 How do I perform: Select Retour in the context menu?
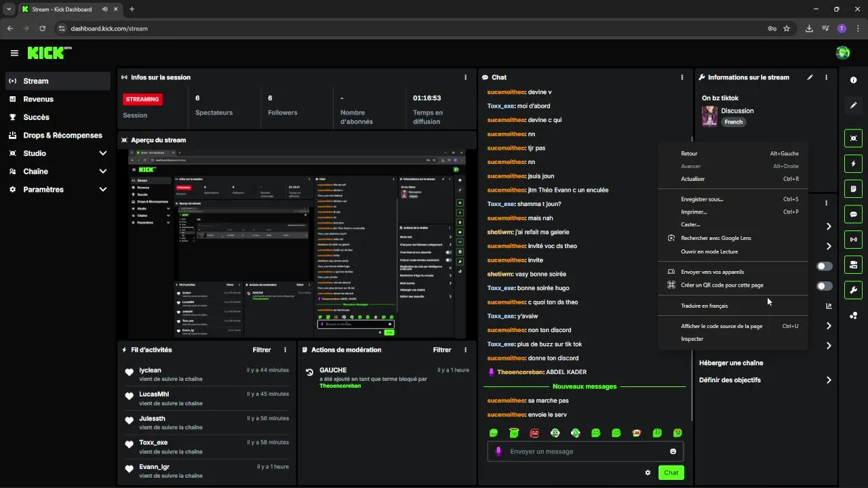[732, 154]
